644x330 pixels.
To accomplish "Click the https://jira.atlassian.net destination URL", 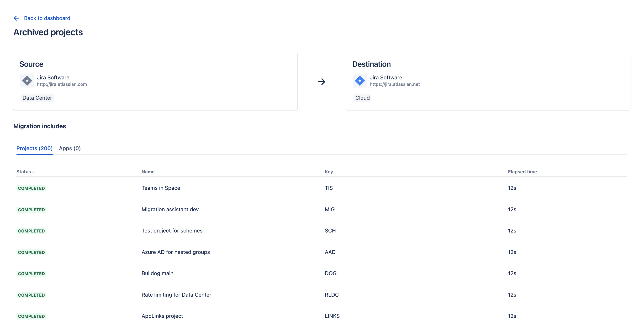I will pos(395,84).
